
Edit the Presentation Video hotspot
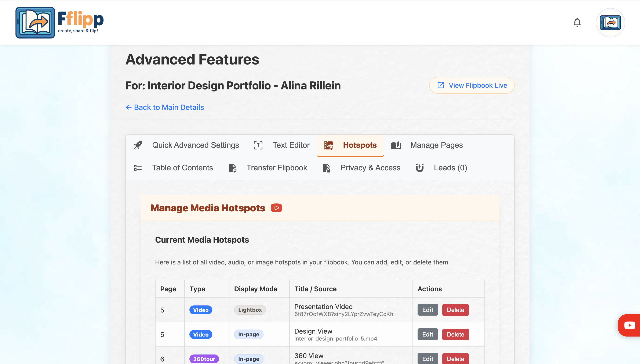click(428, 310)
